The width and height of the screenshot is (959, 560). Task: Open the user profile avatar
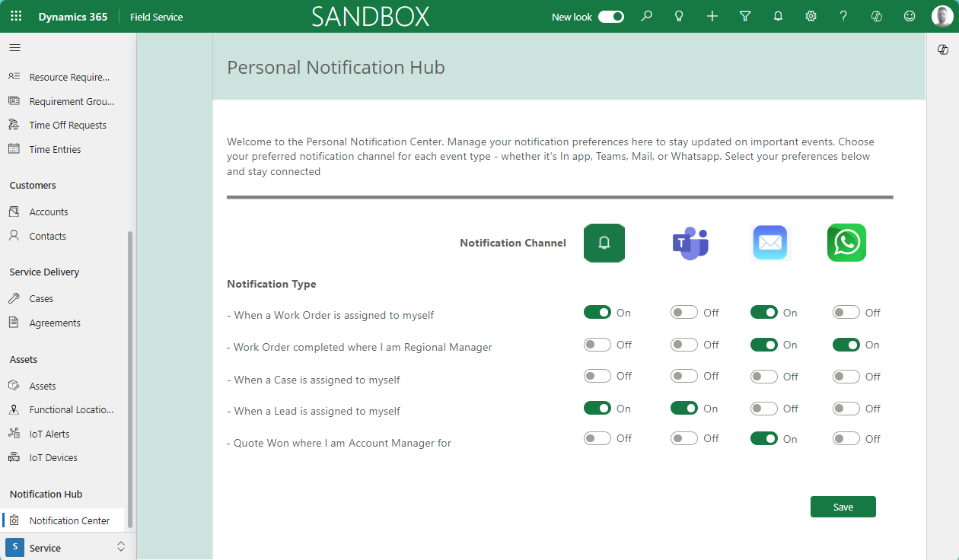(x=942, y=16)
